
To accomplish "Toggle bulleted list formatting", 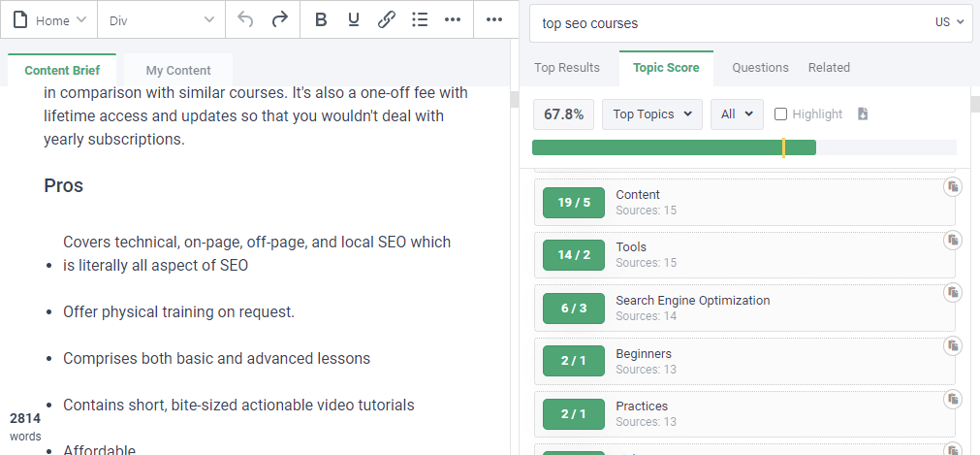I will 420,20.
